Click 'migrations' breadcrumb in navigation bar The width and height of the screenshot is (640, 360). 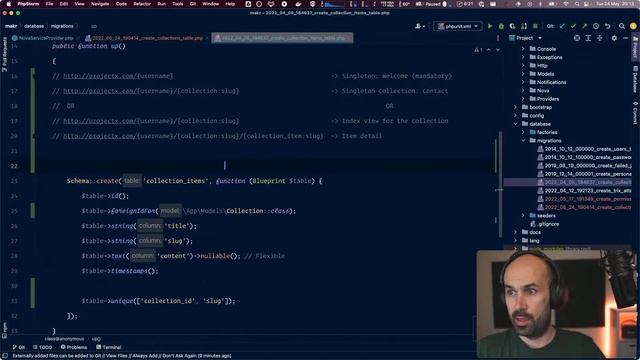[62, 26]
